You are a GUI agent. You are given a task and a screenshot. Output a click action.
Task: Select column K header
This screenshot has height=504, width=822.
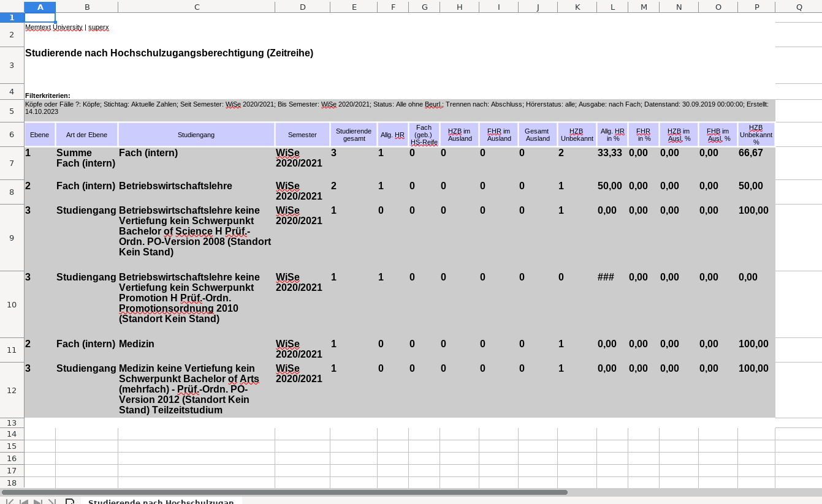coord(577,7)
